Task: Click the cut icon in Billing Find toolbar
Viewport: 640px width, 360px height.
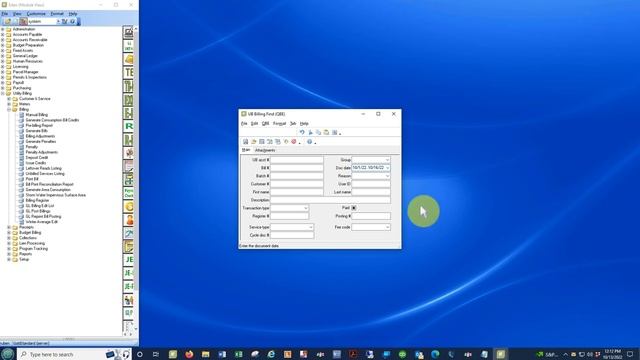Action: coord(310,132)
